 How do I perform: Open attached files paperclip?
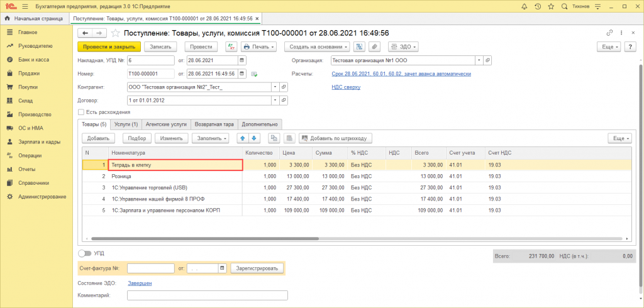click(374, 47)
